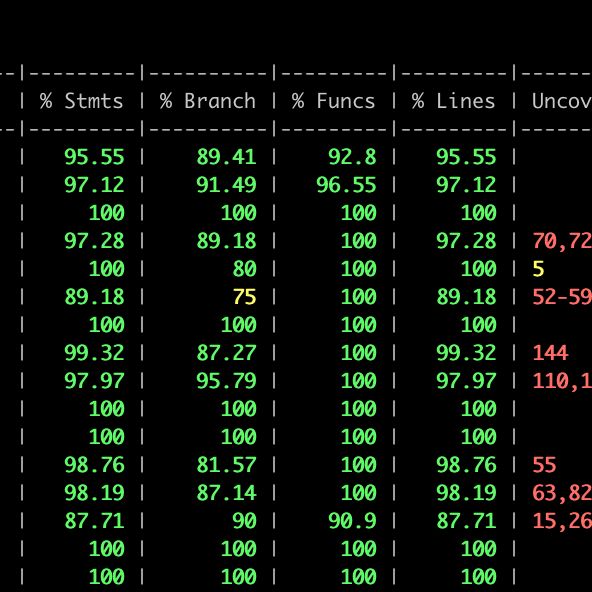
Task: Select the 97.28 value under % Stmts
Action: point(94,241)
